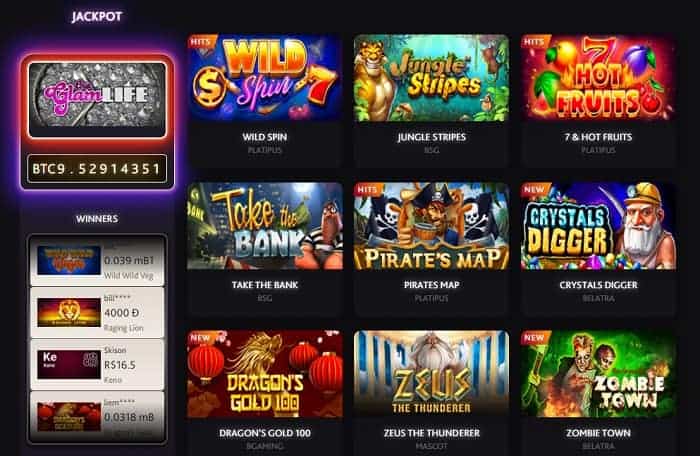
Task: Click the CRYSTALS DIGGER title text
Action: [x=598, y=285]
